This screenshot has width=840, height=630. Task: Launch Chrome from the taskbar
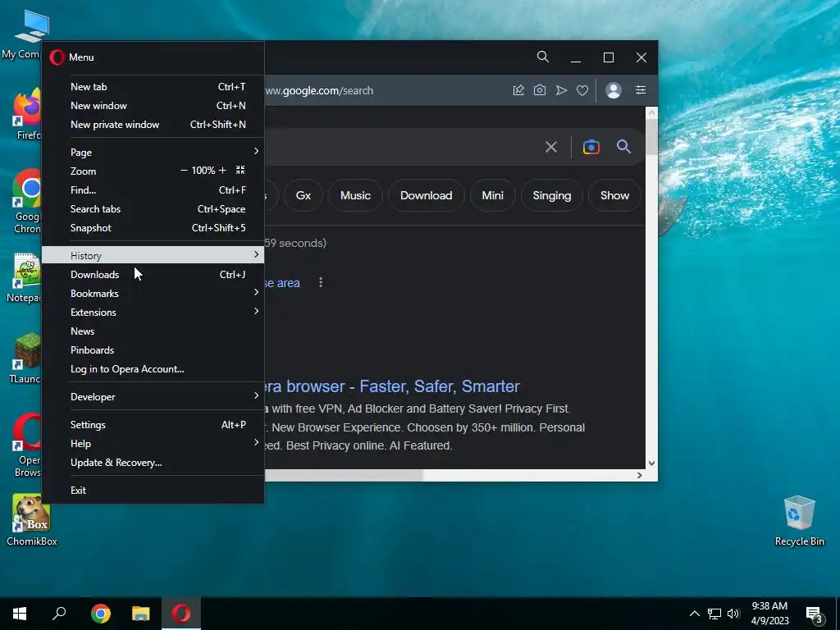pos(101,614)
